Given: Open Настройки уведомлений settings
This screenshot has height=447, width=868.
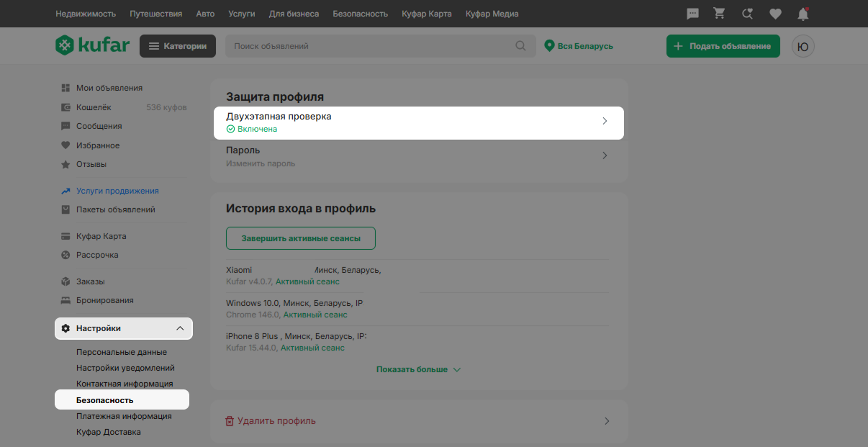Looking at the screenshot, I should pyautogui.click(x=125, y=368).
